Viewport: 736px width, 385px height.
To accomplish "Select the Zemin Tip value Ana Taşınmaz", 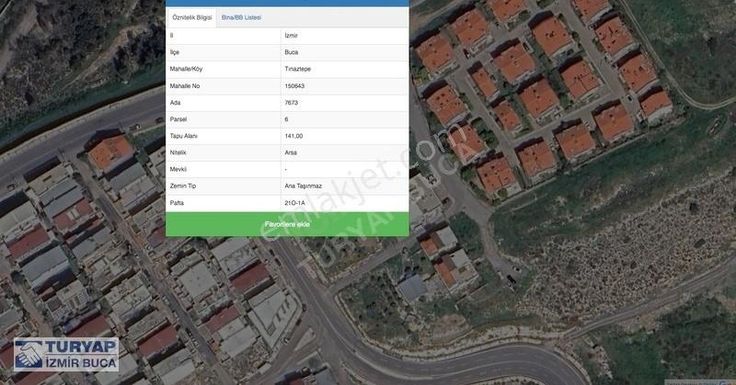I will pyautogui.click(x=303, y=186).
